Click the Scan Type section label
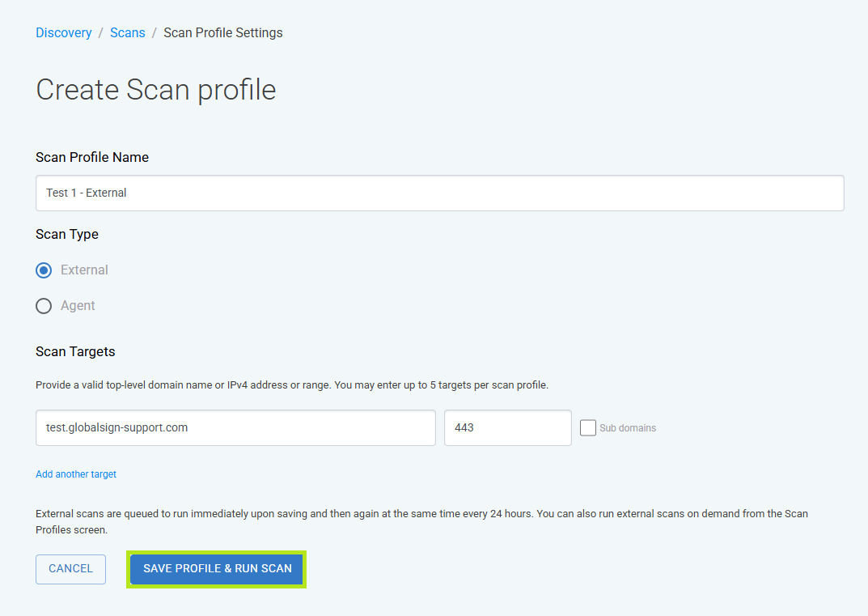 pyautogui.click(x=67, y=234)
